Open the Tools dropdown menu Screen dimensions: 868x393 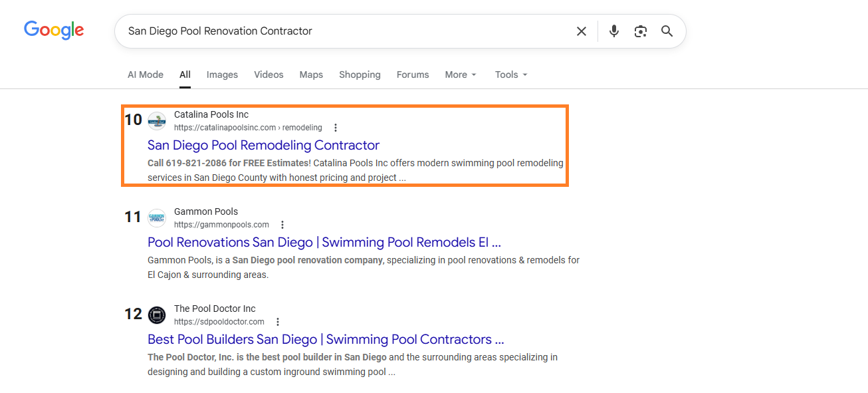[x=510, y=74]
